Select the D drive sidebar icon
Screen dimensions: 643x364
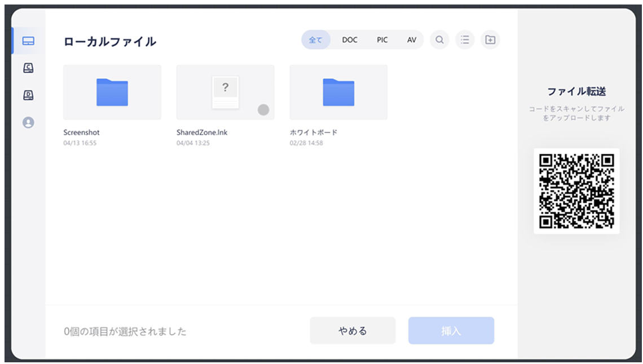coord(28,95)
